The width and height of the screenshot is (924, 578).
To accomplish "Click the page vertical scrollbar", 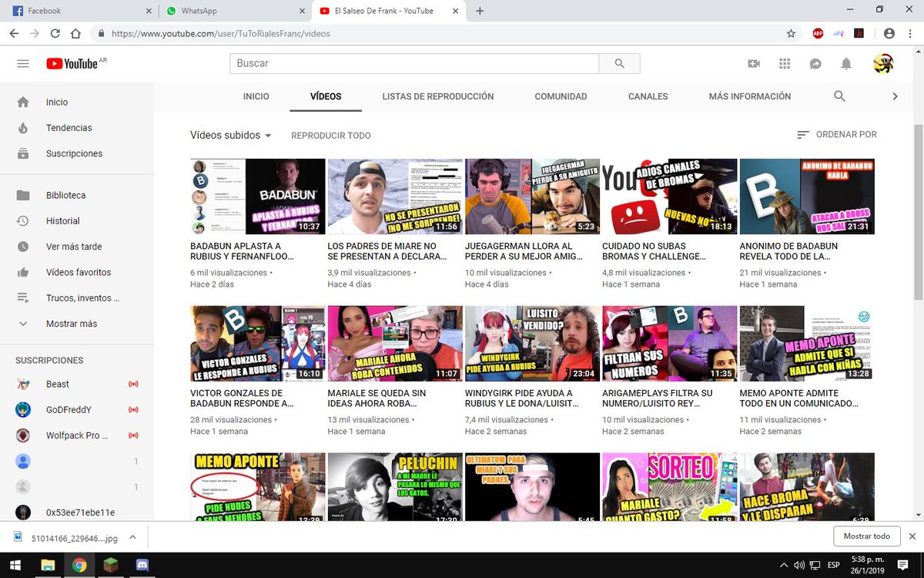I will tap(918, 212).
